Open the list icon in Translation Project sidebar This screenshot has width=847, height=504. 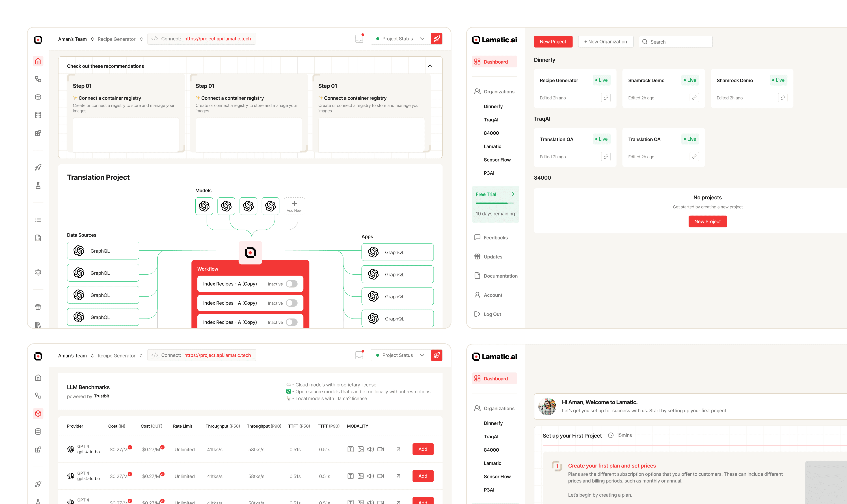coord(38,220)
